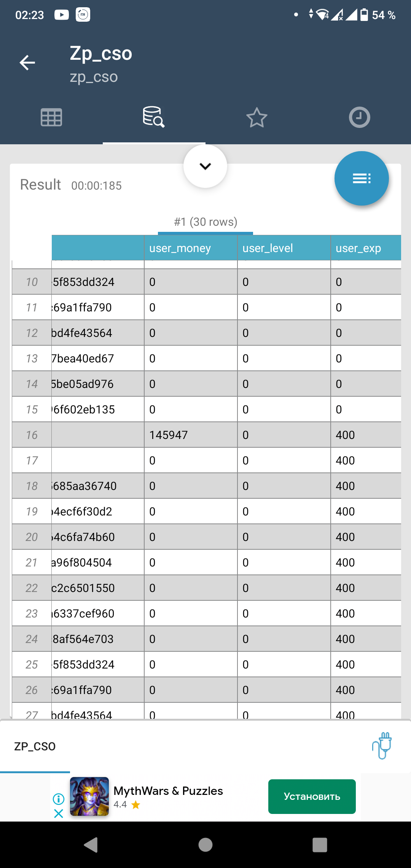Select the ZP_CSO connection tab
Screen dimensions: 411x868
(35, 747)
